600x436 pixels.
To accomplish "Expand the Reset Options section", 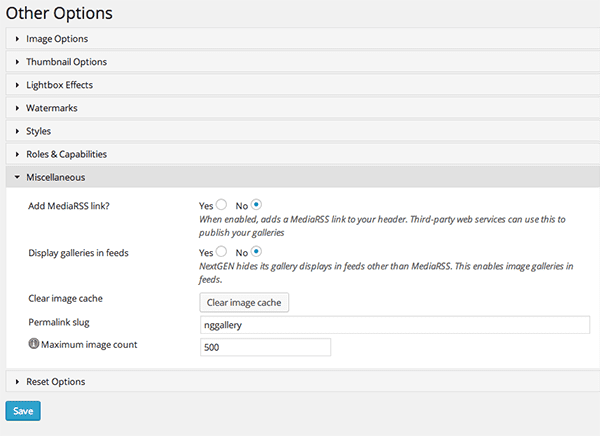I will click(55, 381).
